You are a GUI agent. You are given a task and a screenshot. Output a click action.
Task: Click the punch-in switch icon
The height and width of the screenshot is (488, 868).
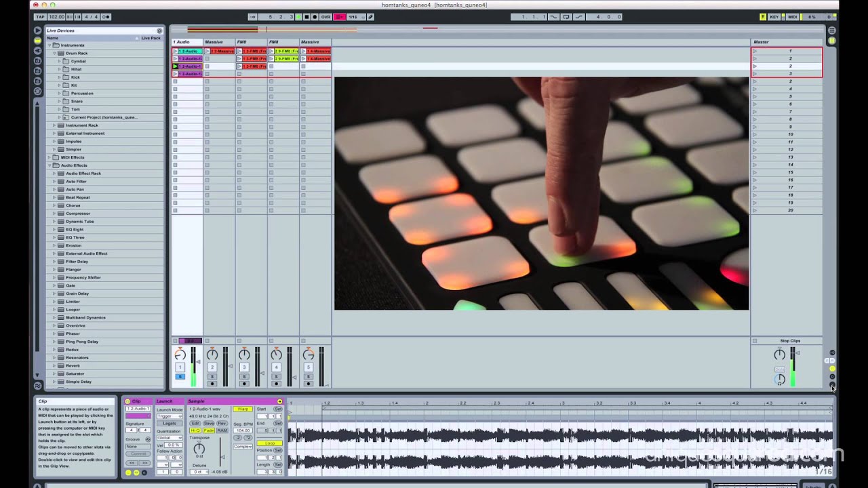click(553, 17)
